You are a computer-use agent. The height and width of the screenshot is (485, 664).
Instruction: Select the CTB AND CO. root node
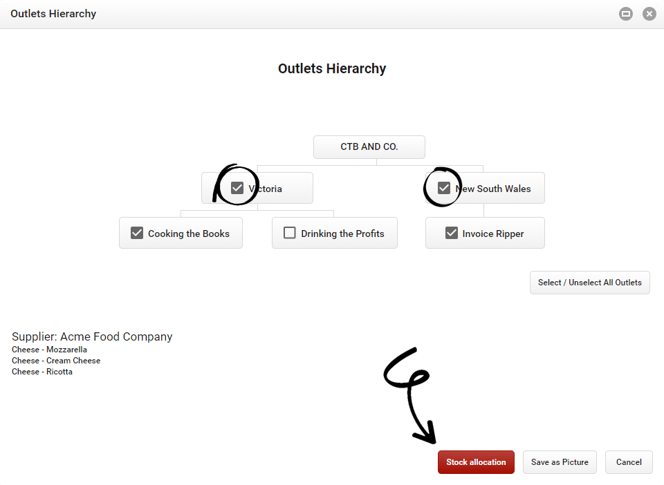coord(369,147)
